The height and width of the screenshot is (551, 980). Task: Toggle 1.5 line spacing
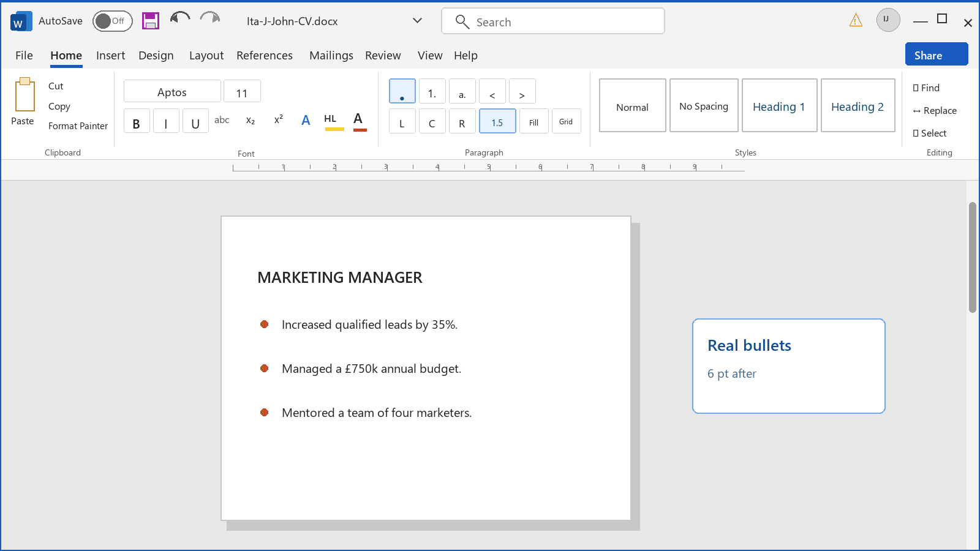(x=497, y=121)
